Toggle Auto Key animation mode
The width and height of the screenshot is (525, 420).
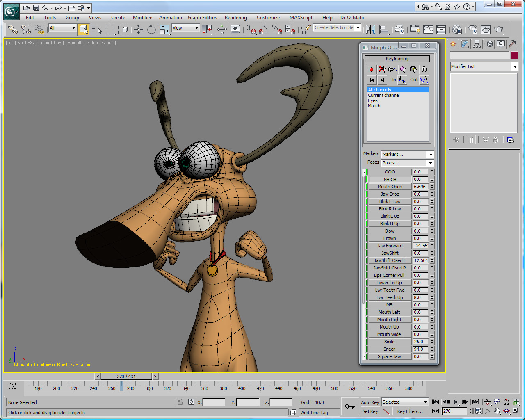pos(370,402)
